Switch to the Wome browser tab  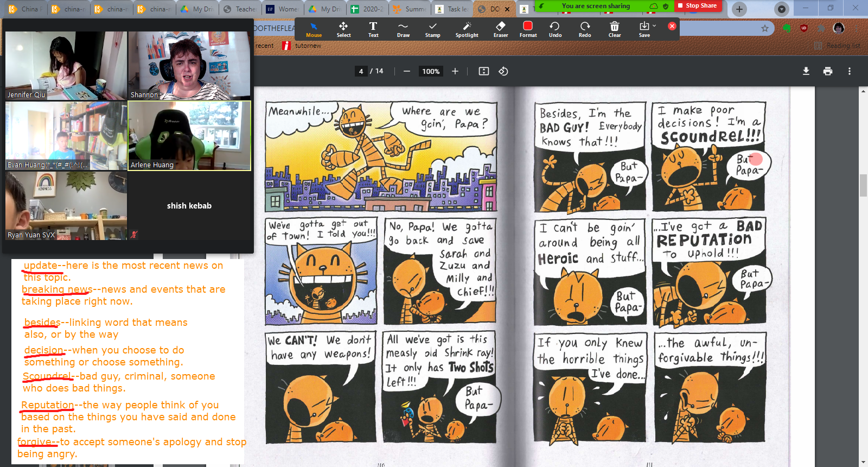point(282,9)
